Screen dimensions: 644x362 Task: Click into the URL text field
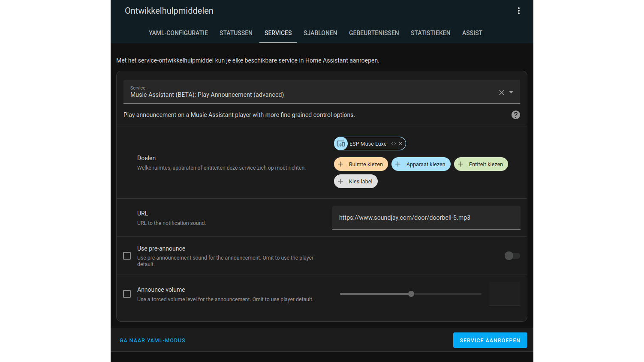(x=426, y=218)
